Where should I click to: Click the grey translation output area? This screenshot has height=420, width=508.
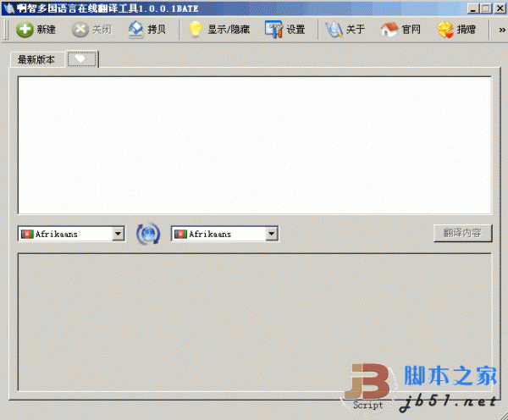click(255, 322)
